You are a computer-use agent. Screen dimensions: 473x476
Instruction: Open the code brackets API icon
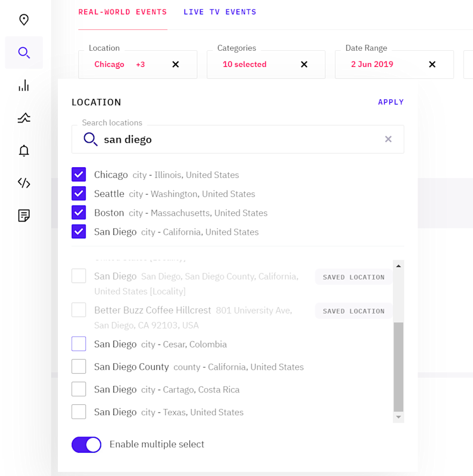pyautogui.click(x=24, y=183)
